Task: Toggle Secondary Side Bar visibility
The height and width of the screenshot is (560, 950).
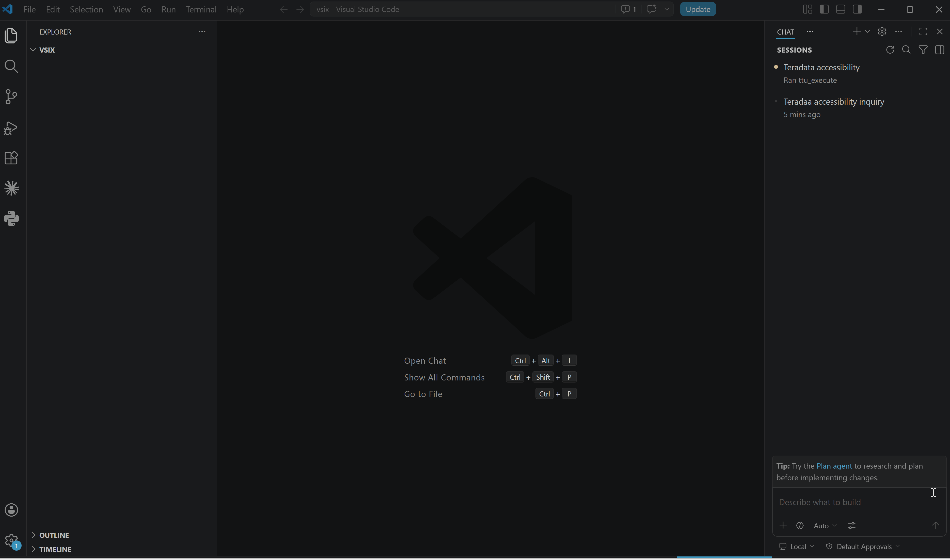Action: tap(857, 9)
